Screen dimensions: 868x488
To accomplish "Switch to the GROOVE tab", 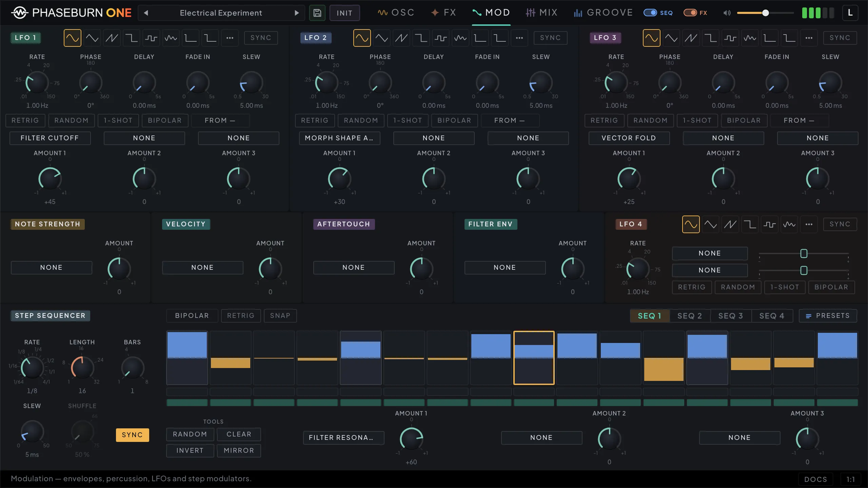I will tap(603, 13).
